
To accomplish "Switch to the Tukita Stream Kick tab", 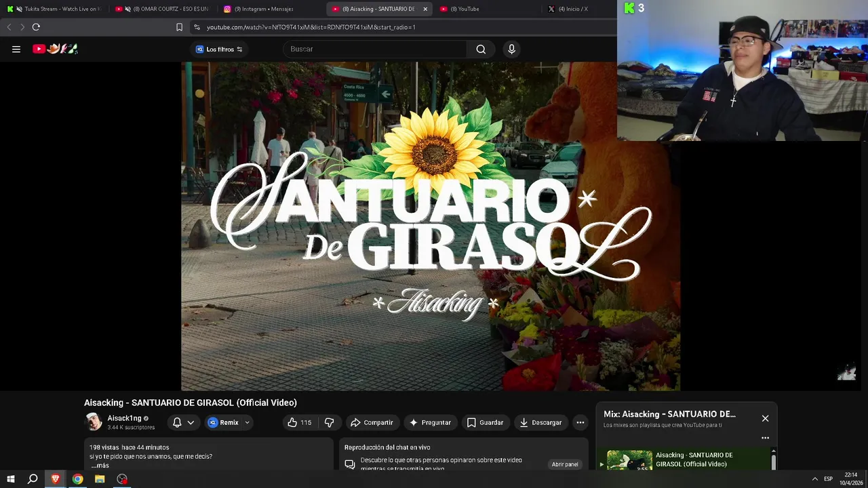I will (54, 9).
